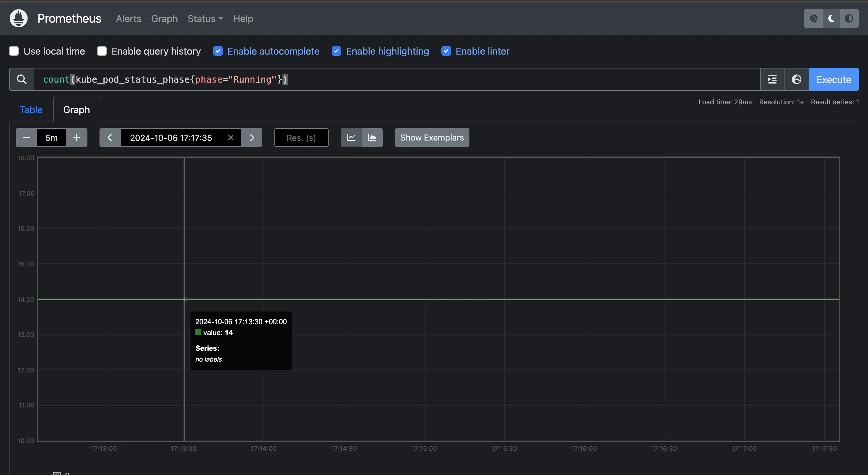Toggle Enable highlighting checkbox
The image size is (868, 475).
tap(336, 51)
